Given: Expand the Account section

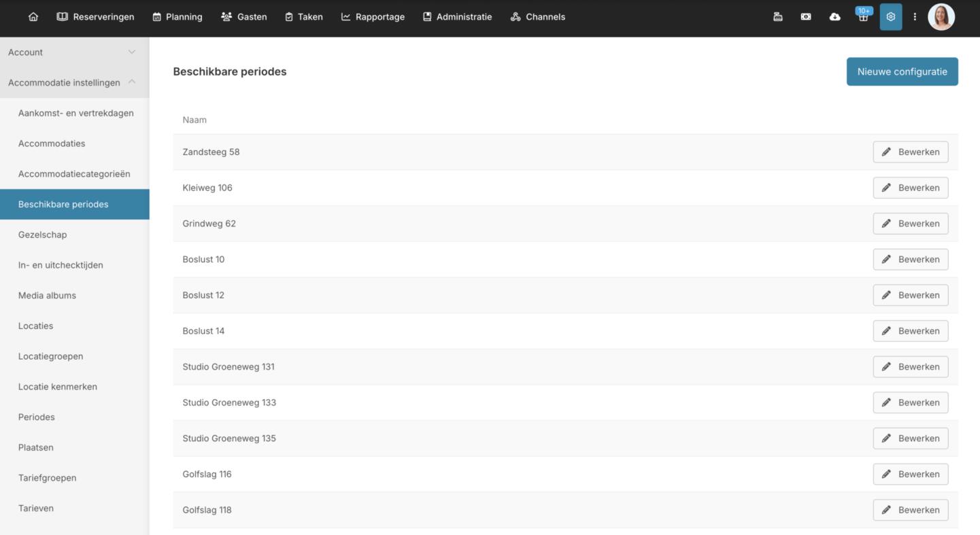Looking at the screenshot, I should (74, 52).
